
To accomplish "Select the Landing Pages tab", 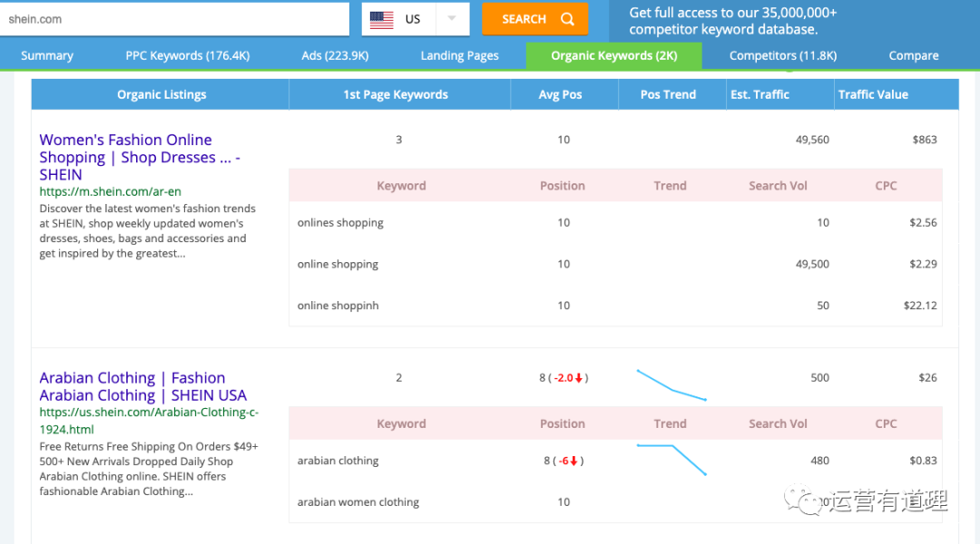I will 459,55.
